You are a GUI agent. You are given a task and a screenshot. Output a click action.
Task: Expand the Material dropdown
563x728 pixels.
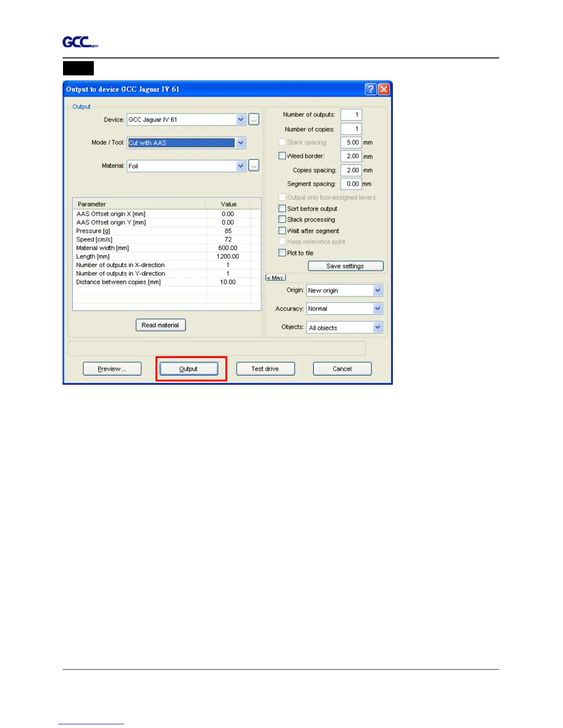241,166
